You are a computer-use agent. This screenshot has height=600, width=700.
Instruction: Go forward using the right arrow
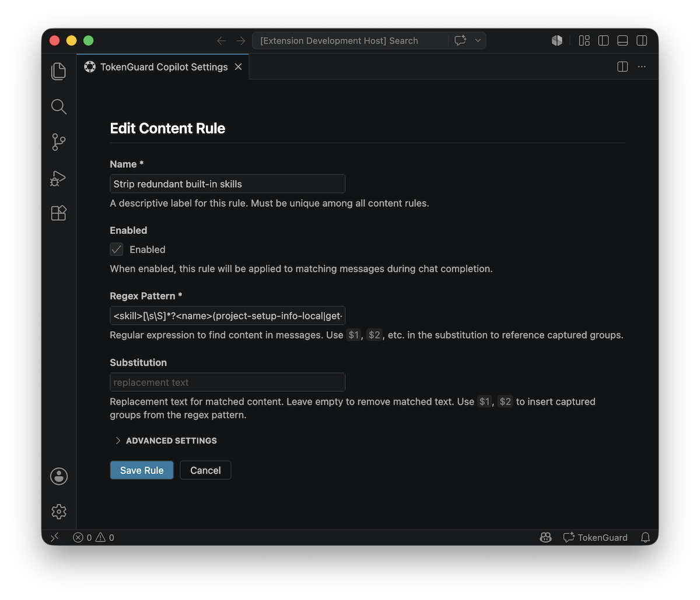tap(240, 41)
